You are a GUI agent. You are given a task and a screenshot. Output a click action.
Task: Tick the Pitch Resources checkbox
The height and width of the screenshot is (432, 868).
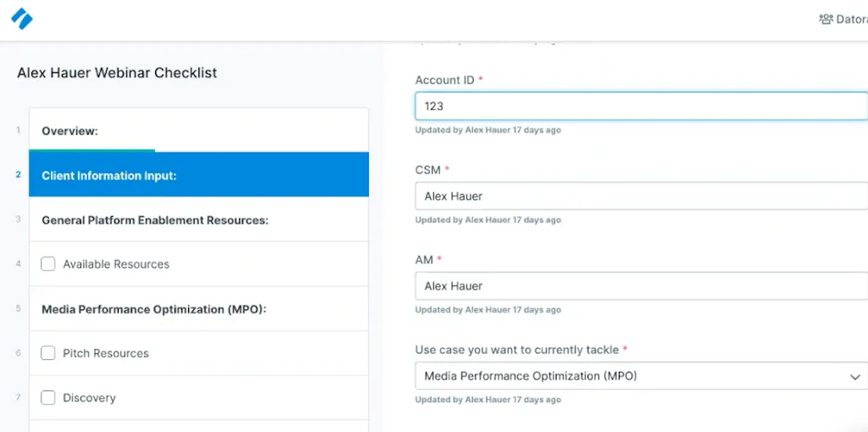[x=48, y=353]
